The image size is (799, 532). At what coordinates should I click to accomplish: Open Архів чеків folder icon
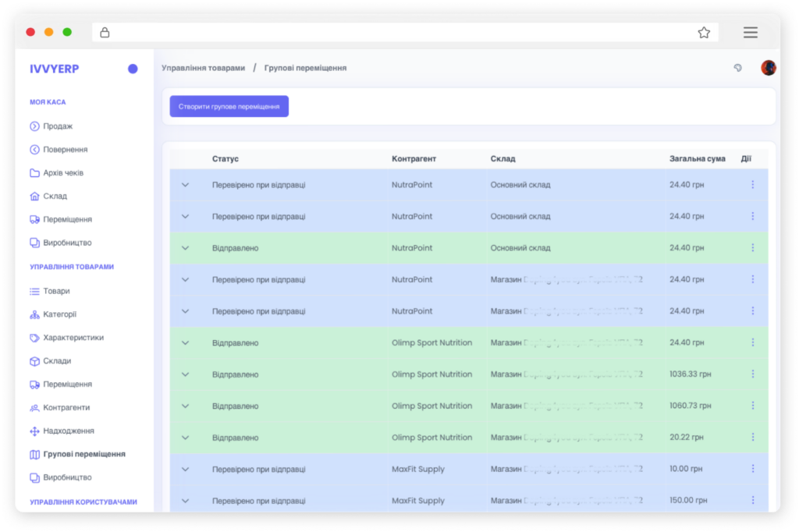click(x=34, y=173)
